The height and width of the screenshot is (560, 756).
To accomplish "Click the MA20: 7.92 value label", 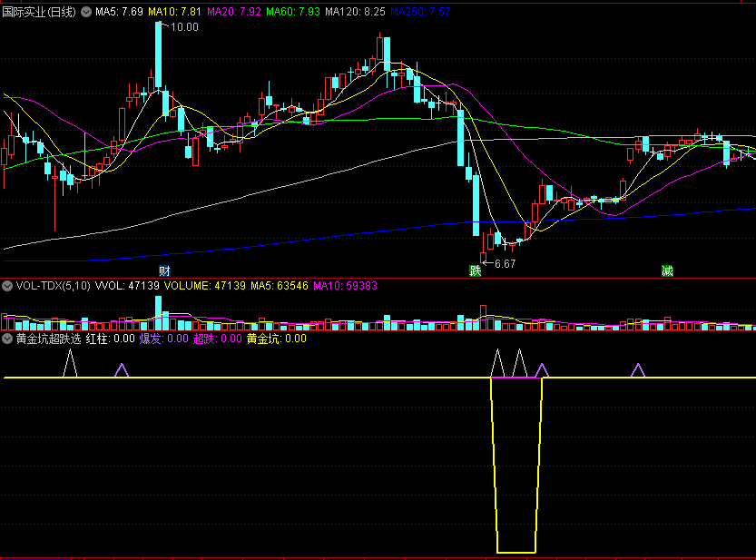I will tap(234, 12).
